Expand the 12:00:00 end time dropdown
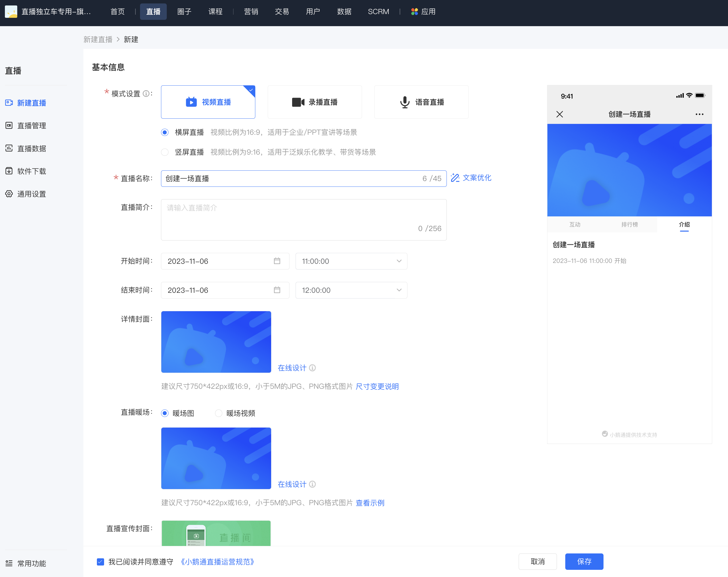 click(x=351, y=290)
